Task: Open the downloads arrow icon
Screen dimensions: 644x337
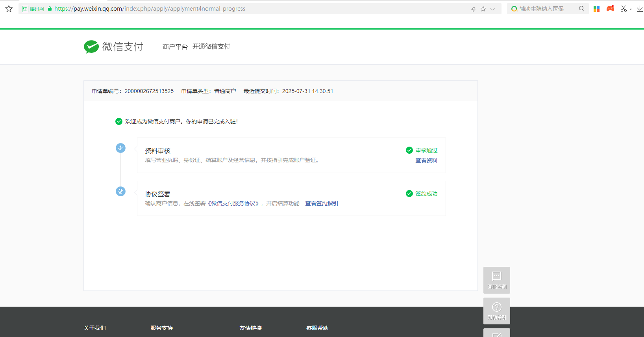Action: [640, 9]
